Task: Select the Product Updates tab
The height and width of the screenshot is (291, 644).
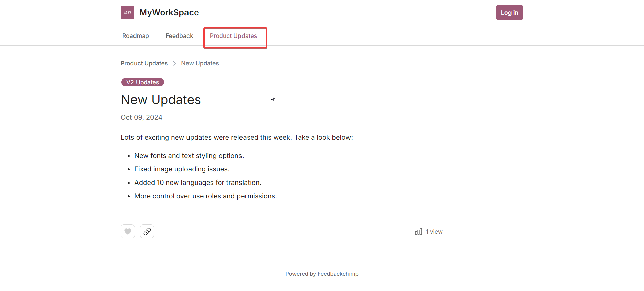Action: 233,36
